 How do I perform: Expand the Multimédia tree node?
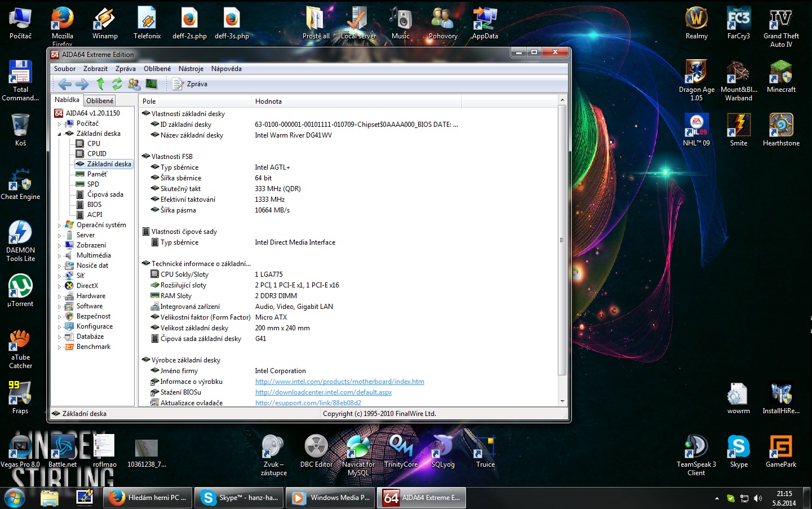(60, 255)
